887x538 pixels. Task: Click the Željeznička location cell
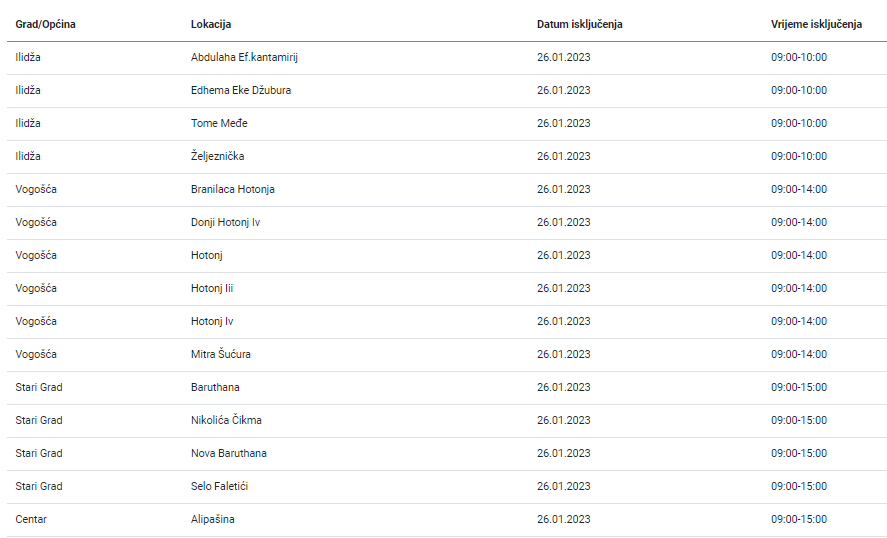click(217, 156)
